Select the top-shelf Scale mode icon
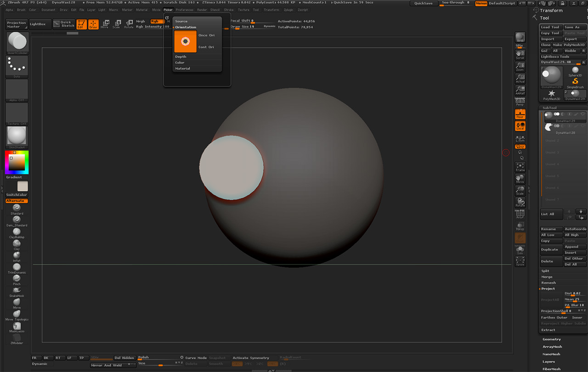The width and height of the screenshot is (588, 372). coord(117,24)
